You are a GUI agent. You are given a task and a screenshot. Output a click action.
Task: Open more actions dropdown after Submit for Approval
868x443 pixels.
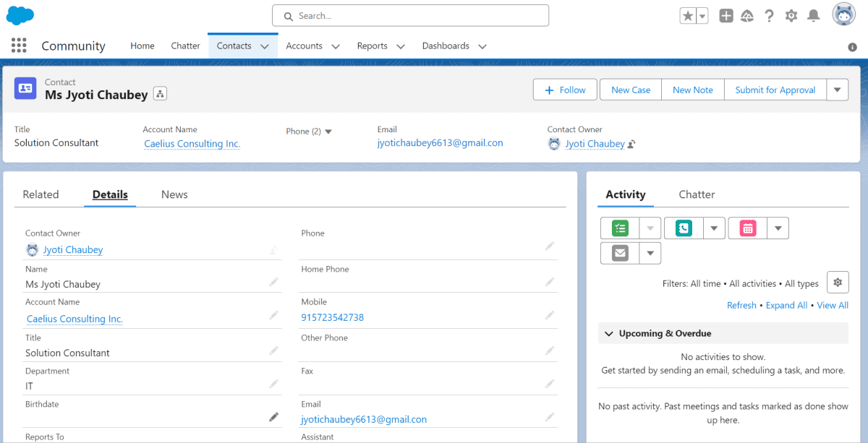pyautogui.click(x=838, y=90)
